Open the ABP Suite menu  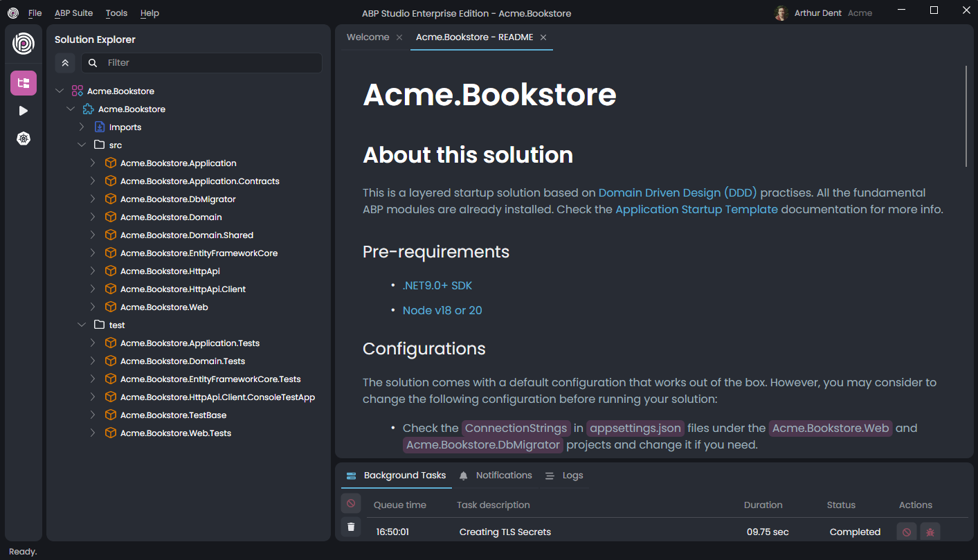point(73,13)
